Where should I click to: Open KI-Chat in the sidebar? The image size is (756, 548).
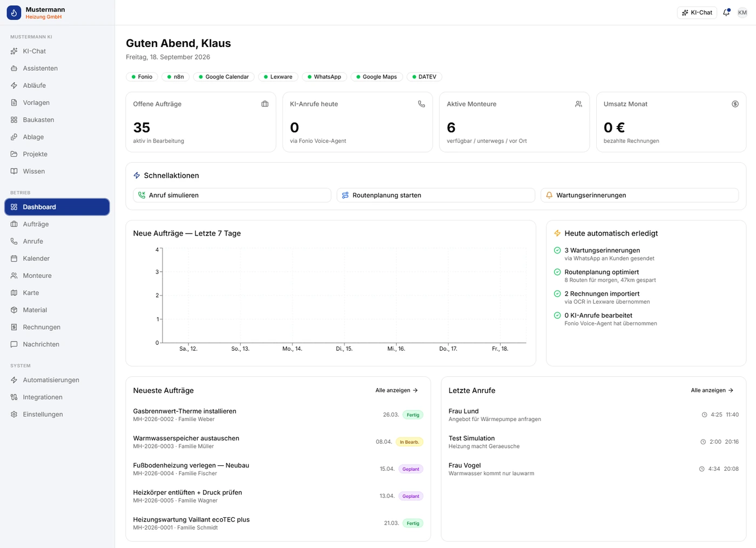tap(57, 51)
